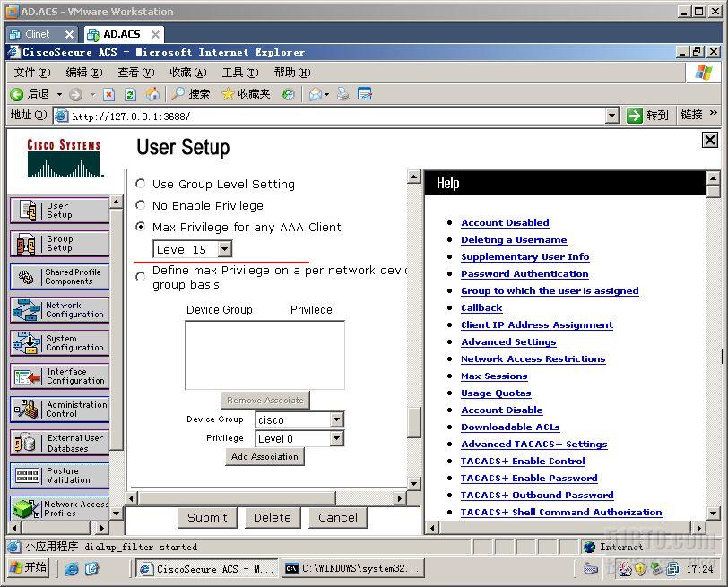Open the Privilege Level 0 dropdown
The width and height of the screenshot is (728, 587).
(x=337, y=438)
